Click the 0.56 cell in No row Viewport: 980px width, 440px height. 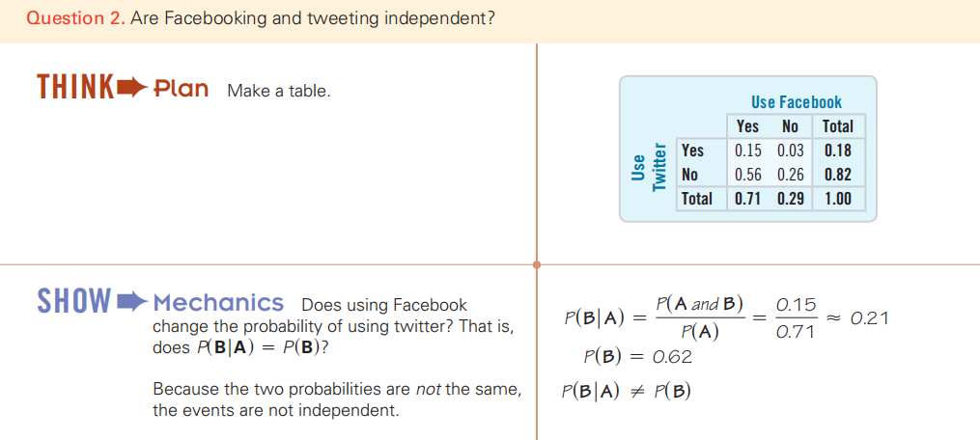point(747,175)
